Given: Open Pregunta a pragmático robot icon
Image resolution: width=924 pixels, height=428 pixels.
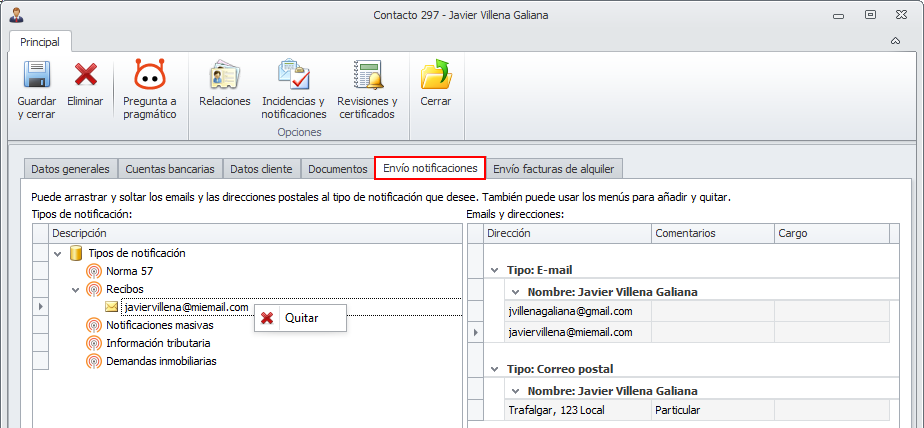Looking at the screenshot, I should pos(150,74).
